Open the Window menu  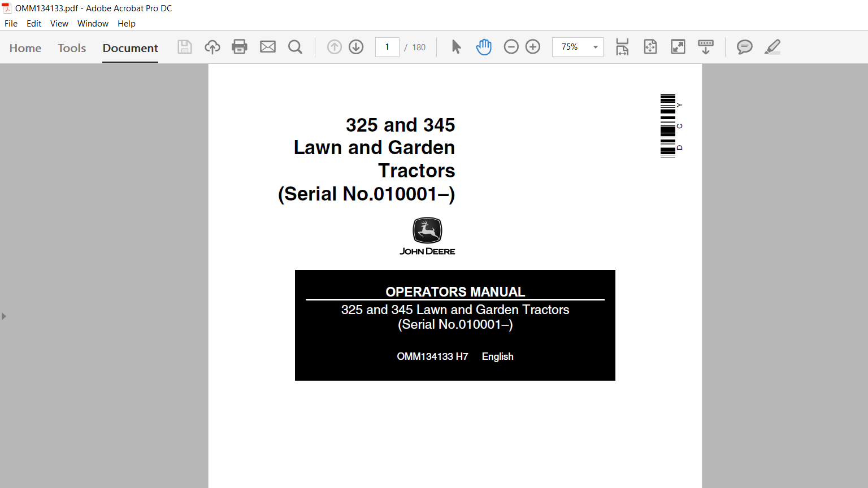(93, 24)
